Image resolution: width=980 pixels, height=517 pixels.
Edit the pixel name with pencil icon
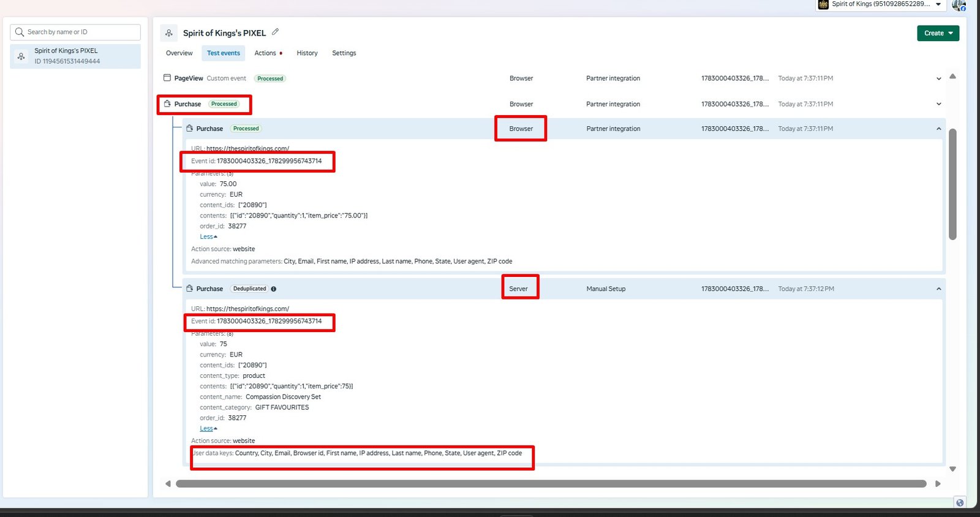click(275, 32)
